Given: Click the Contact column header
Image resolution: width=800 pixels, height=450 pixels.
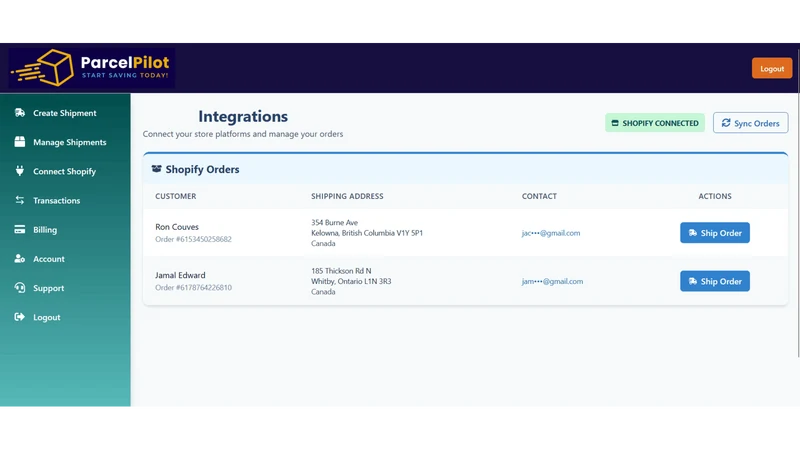Looking at the screenshot, I should tap(539, 196).
